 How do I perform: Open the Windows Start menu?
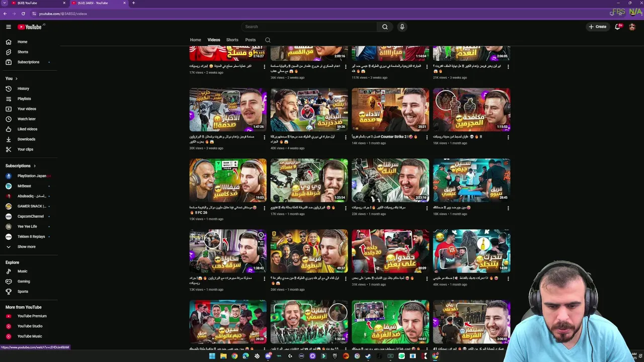212,356
